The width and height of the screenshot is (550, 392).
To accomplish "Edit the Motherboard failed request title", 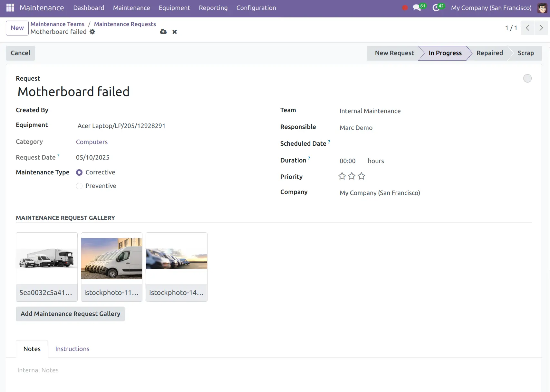I will click(x=73, y=92).
